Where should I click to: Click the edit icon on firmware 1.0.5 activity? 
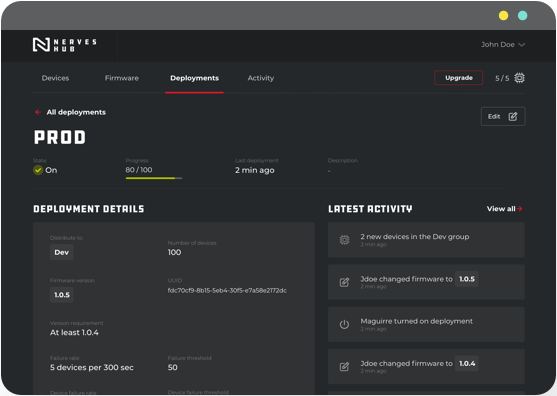point(344,282)
